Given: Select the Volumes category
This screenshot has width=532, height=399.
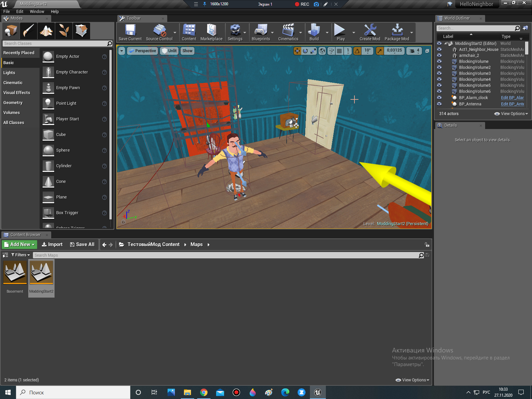Looking at the screenshot, I should click(21, 113).
